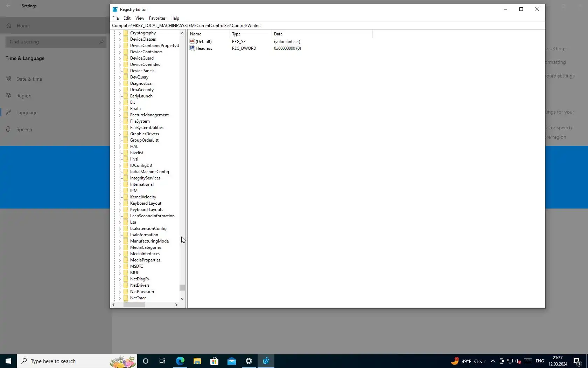Open the Edit menu in Registry Editor
The image size is (588, 368).
[127, 18]
